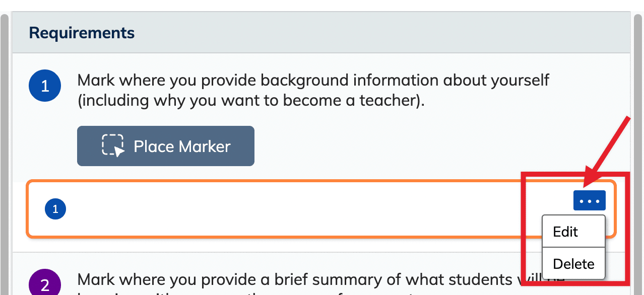Click the middle dot of the ellipsis button

tap(590, 201)
